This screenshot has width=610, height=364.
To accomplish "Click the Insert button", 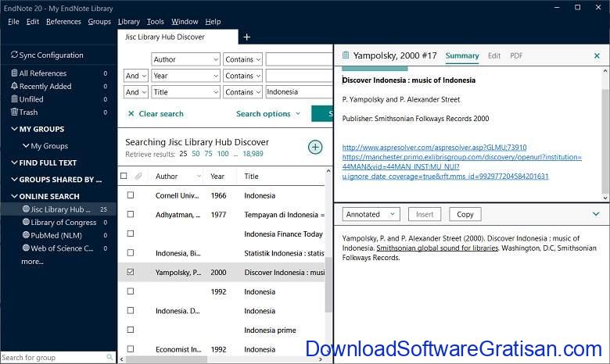I will [425, 214].
